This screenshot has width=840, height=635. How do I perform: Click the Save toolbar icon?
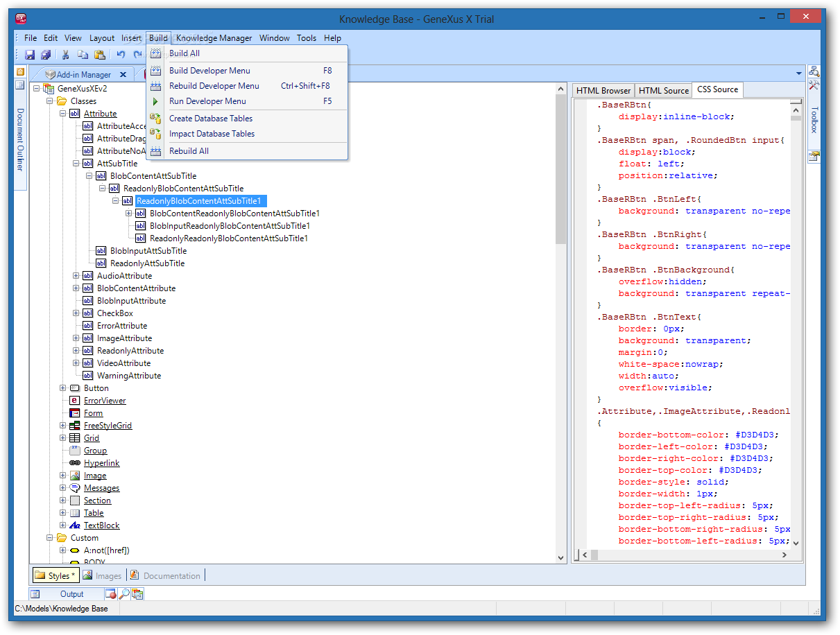pyautogui.click(x=30, y=55)
